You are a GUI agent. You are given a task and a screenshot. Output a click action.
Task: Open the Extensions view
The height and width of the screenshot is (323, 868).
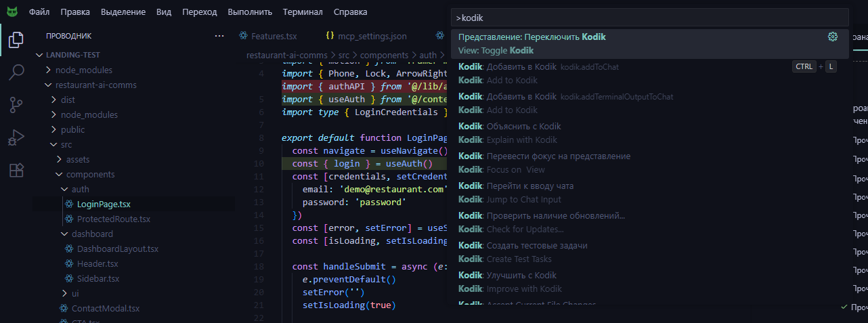16,170
